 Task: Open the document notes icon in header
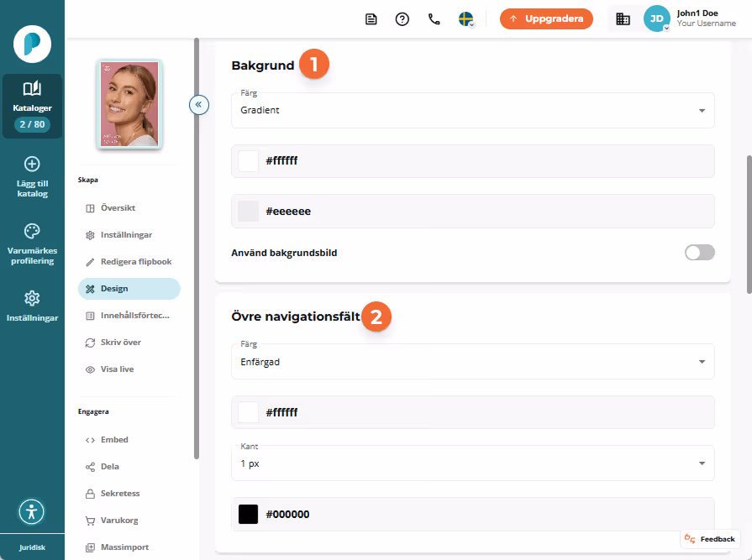point(371,19)
